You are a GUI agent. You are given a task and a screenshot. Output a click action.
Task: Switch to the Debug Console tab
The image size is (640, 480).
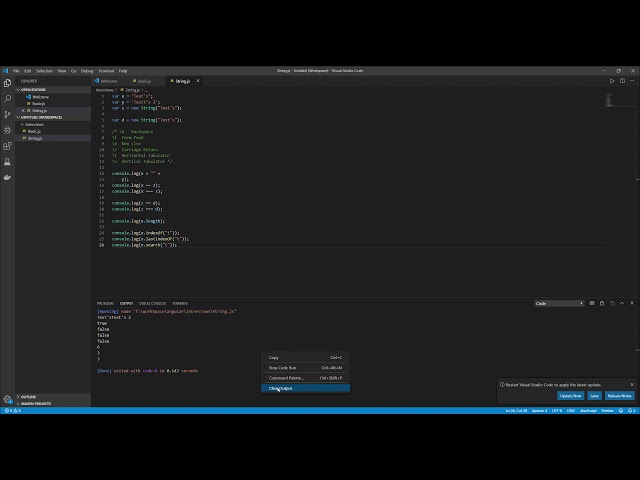(x=152, y=303)
